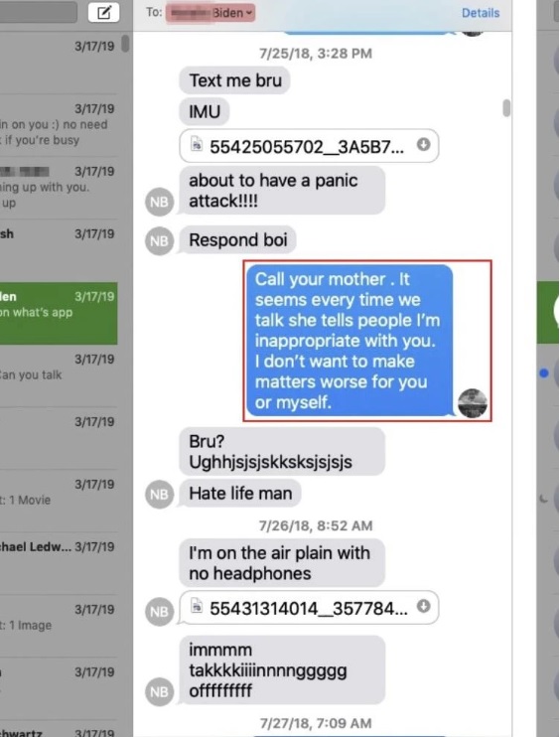Click the search field above conversations

pos(39,12)
